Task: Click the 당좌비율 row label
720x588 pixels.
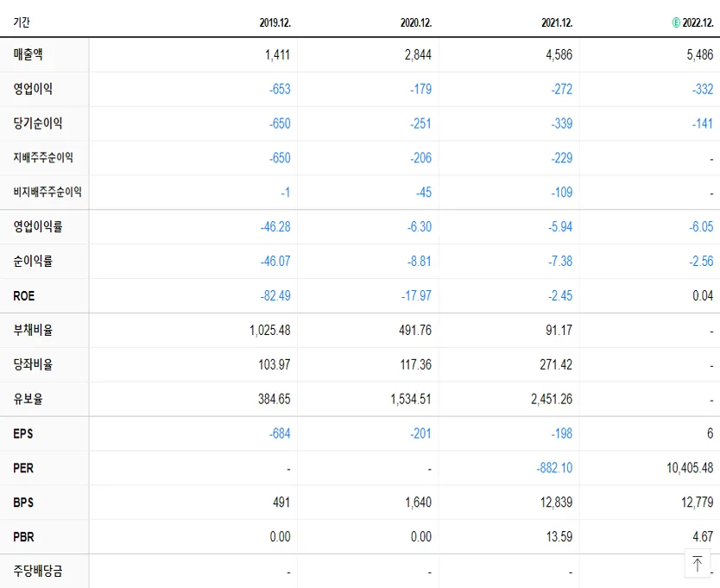Action: 33,364
